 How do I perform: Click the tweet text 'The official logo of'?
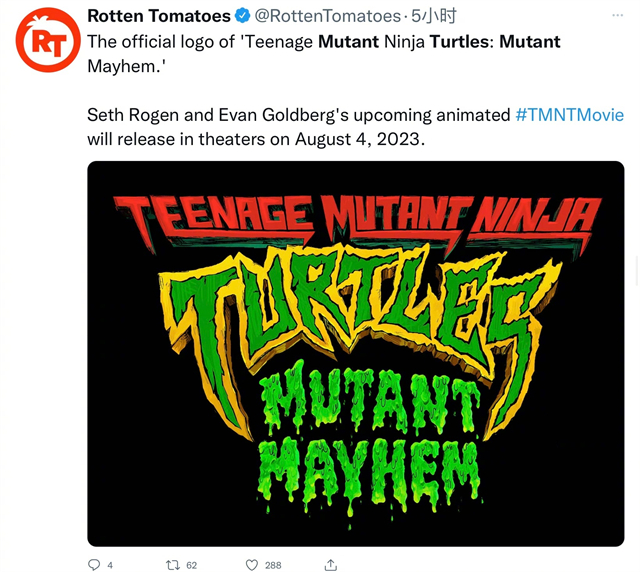[161, 42]
